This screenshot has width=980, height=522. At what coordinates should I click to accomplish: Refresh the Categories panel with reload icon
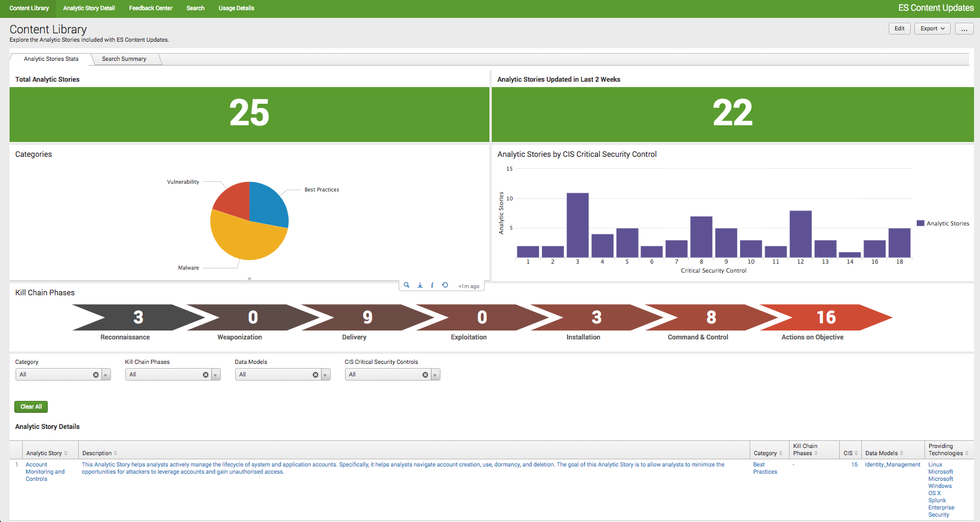(x=445, y=285)
